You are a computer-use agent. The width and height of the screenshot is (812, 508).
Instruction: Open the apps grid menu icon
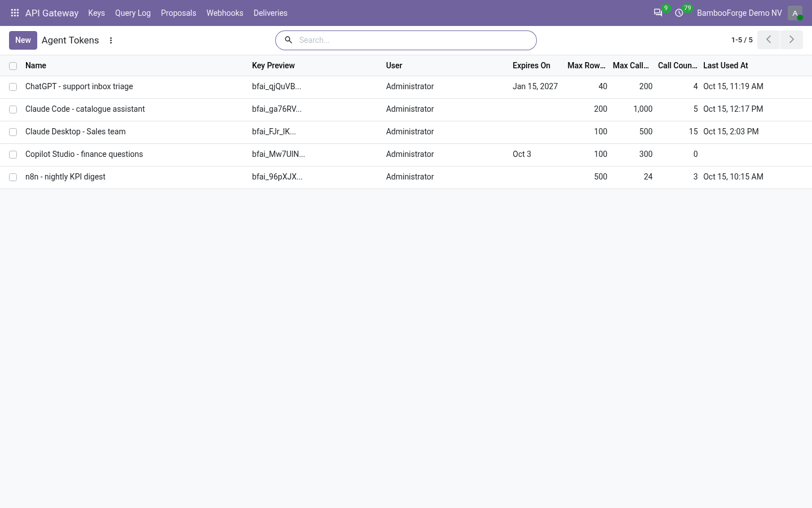15,13
